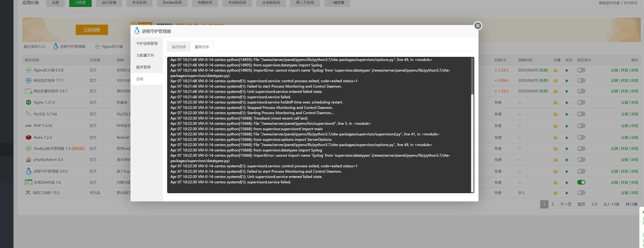Open Nginx防火墙 recent shortcut
Viewport: 644px width, 248px height.
[x=109, y=47]
